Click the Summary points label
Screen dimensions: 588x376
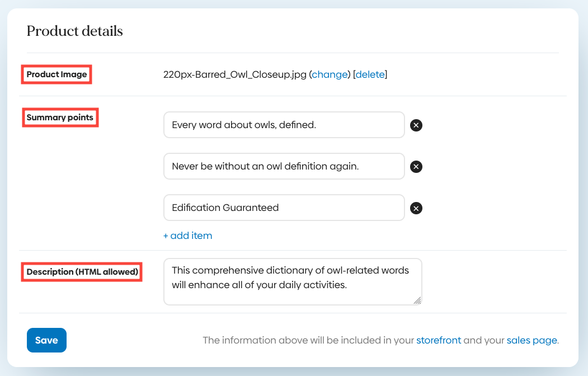[60, 117]
